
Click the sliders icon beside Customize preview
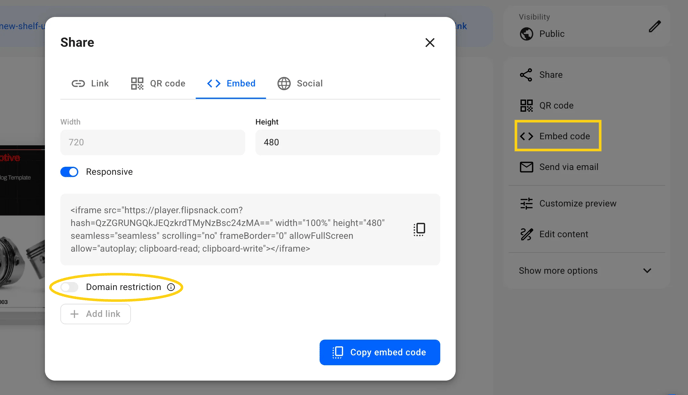(526, 203)
